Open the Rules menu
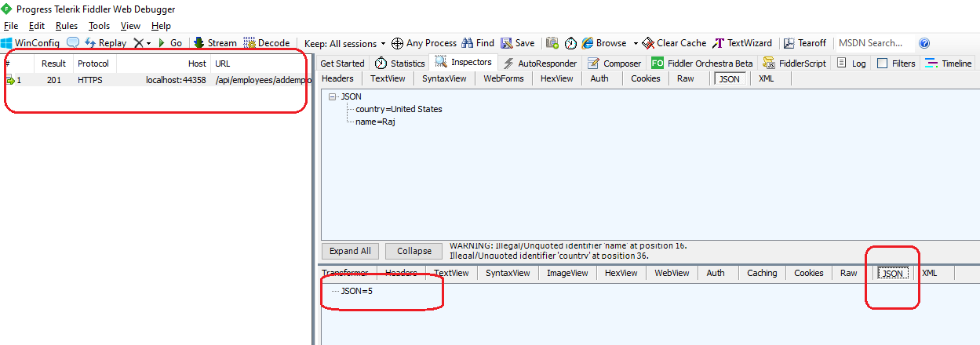The width and height of the screenshot is (980, 345). tap(67, 26)
